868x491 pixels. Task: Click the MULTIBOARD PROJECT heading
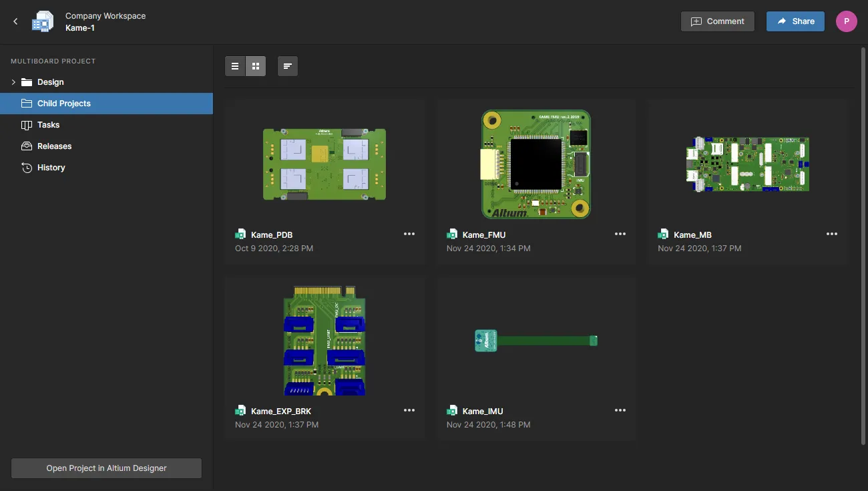(53, 61)
